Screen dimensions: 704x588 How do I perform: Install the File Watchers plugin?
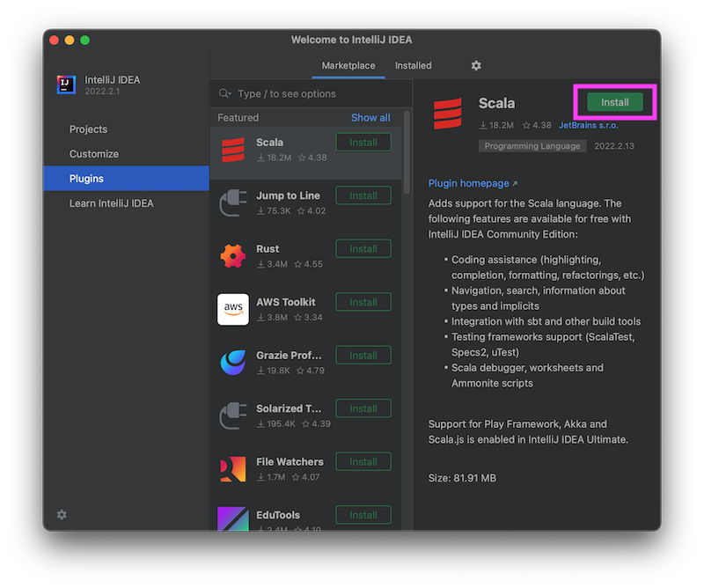pos(363,462)
